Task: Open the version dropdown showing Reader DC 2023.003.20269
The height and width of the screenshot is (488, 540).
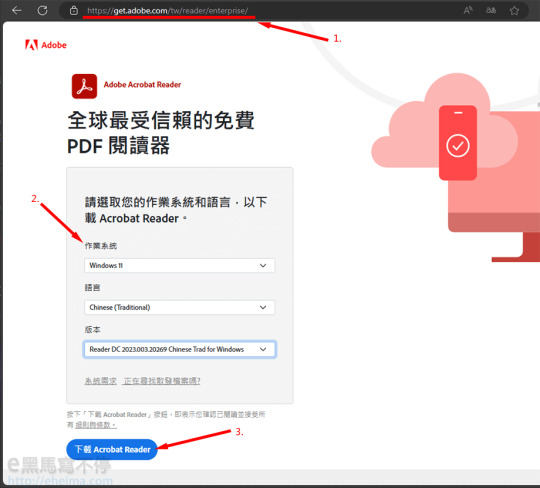Action: [x=179, y=350]
